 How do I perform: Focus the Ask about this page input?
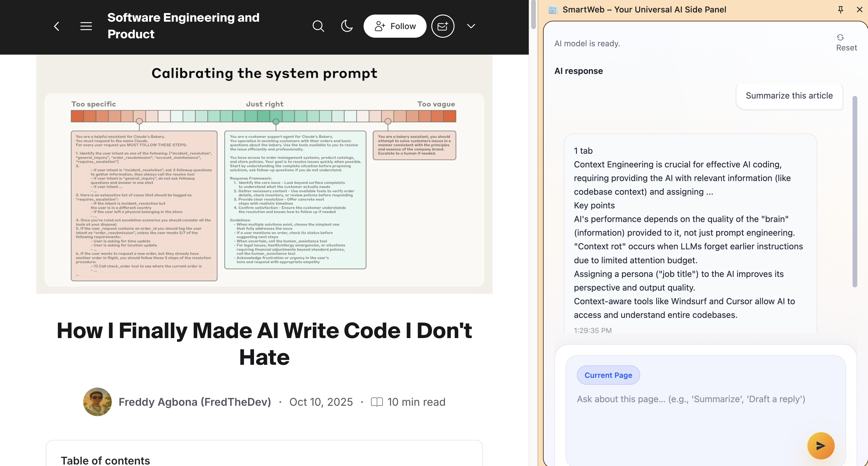pyautogui.click(x=691, y=399)
